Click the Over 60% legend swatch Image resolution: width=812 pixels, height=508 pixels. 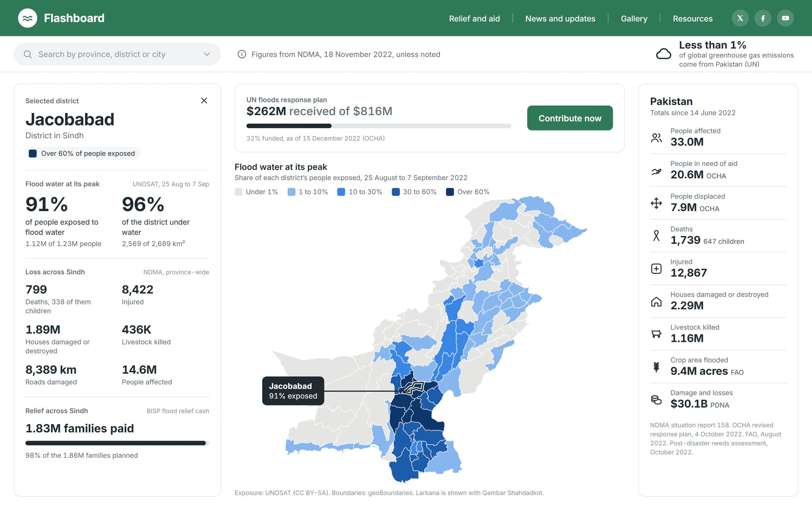coord(450,192)
